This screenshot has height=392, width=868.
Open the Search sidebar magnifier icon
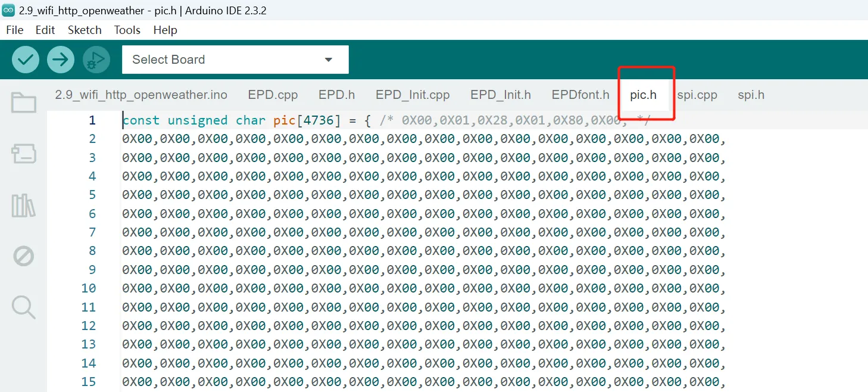click(x=24, y=307)
